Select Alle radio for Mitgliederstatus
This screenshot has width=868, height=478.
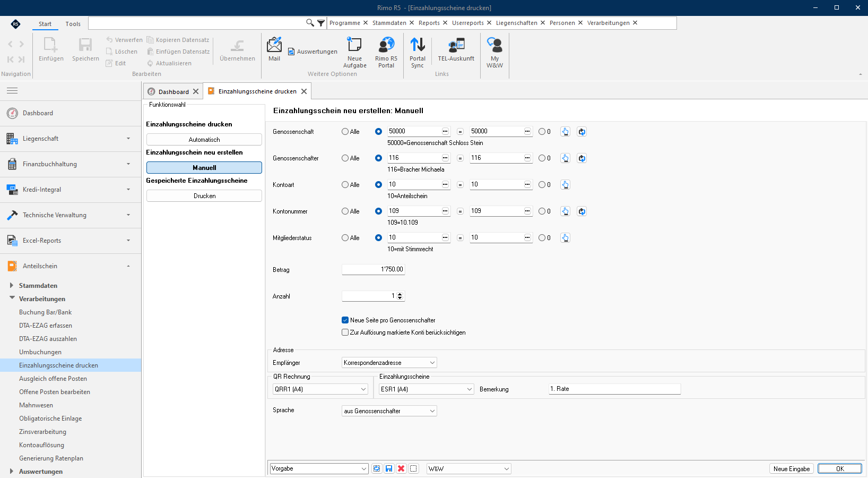tap(345, 238)
